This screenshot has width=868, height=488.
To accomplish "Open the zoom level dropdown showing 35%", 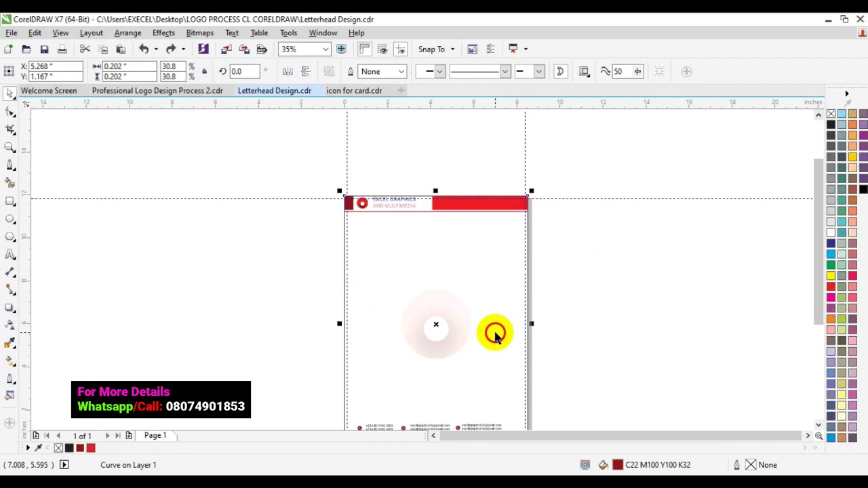I will pyautogui.click(x=325, y=49).
